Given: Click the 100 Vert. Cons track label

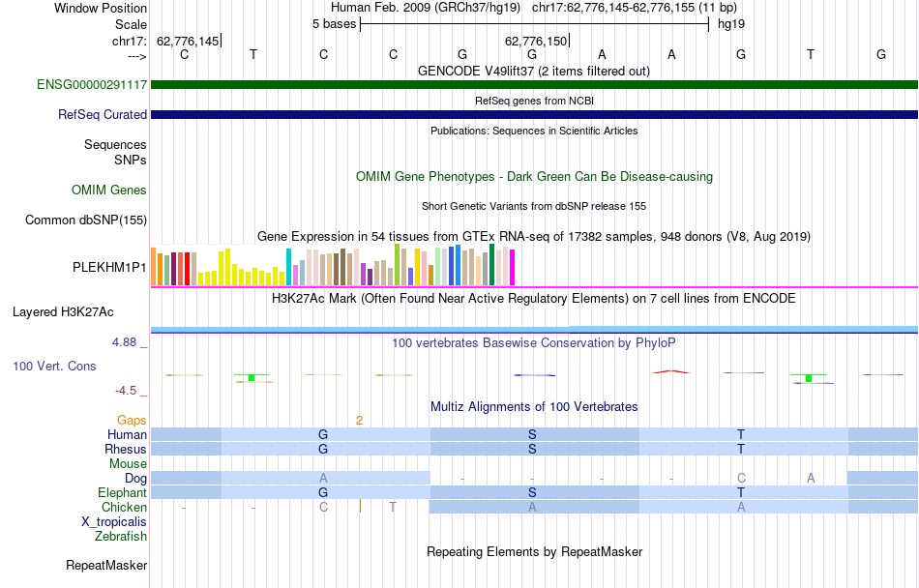Looking at the screenshot, I should 54,366.
